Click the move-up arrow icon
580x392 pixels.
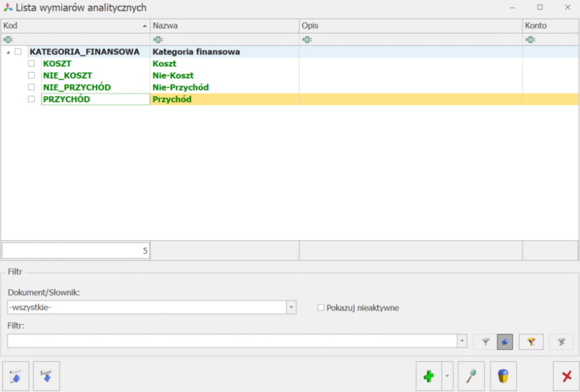point(16,376)
